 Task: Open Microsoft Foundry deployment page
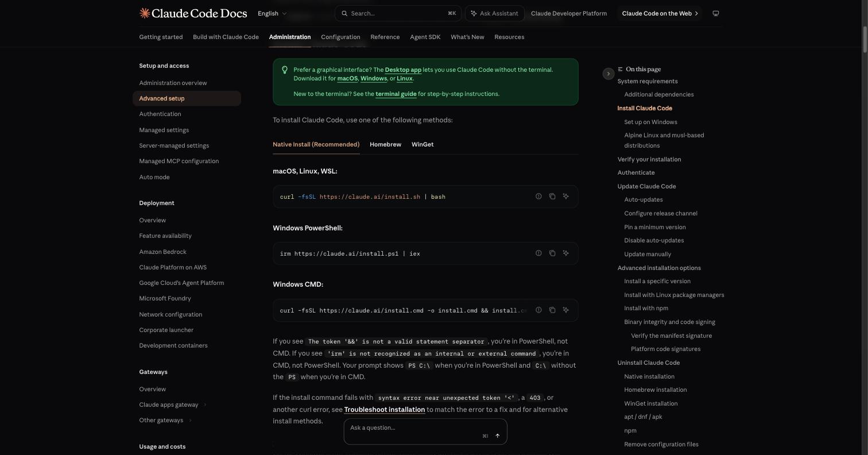point(165,299)
